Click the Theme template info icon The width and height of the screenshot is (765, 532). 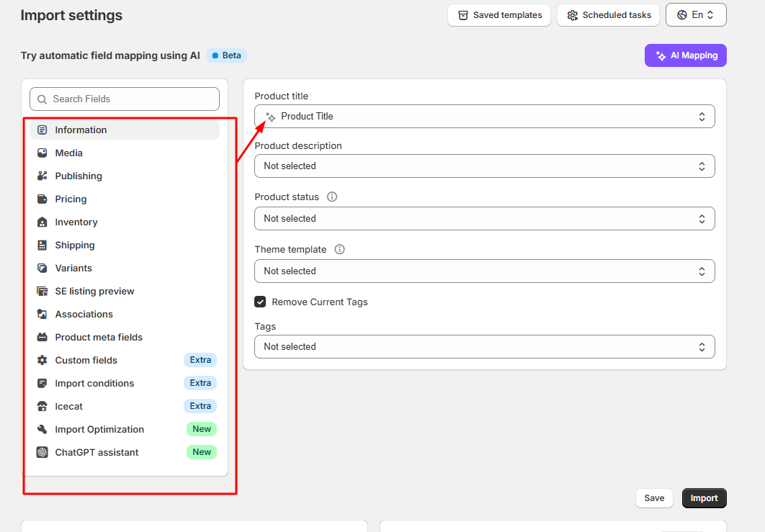339,250
